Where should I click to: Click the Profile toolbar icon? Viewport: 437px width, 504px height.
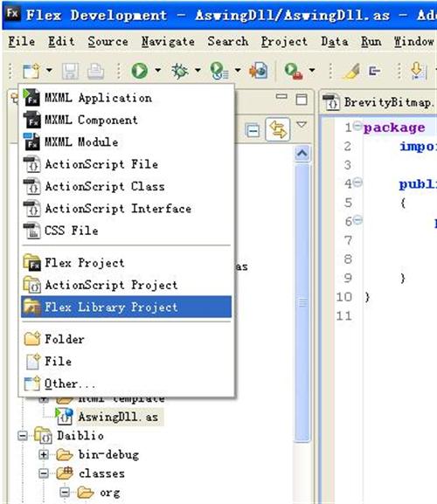(219, 71)
